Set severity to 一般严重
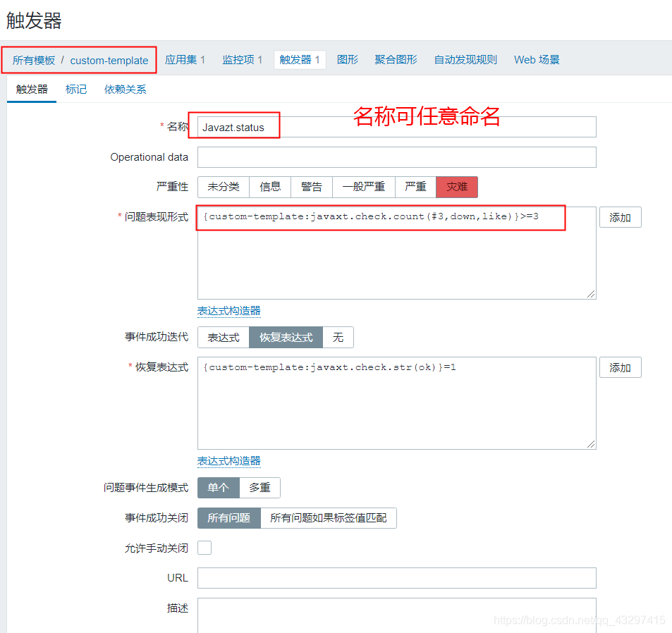This screenshot has width=672, height=633. pyautogui.click(x=364, y=187)
